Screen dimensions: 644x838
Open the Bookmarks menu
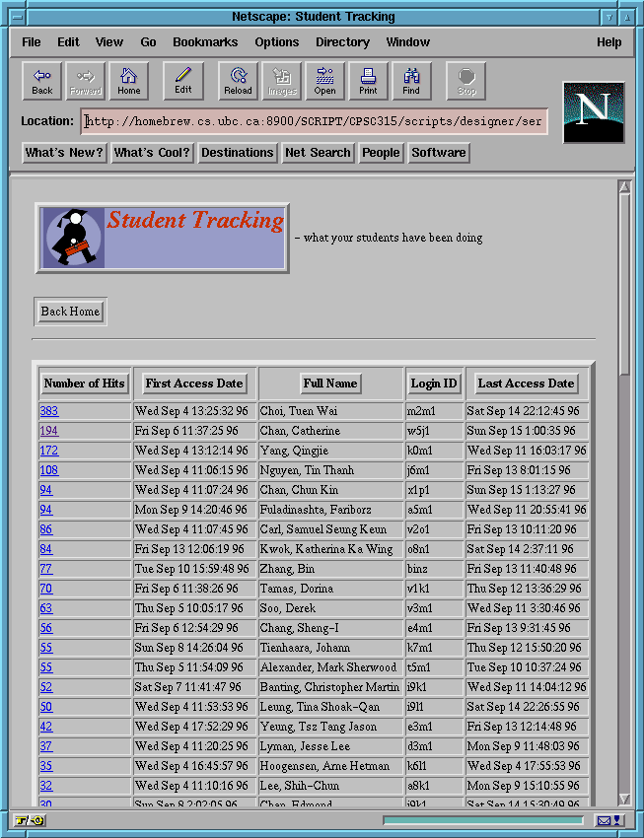tap(205, 42)
